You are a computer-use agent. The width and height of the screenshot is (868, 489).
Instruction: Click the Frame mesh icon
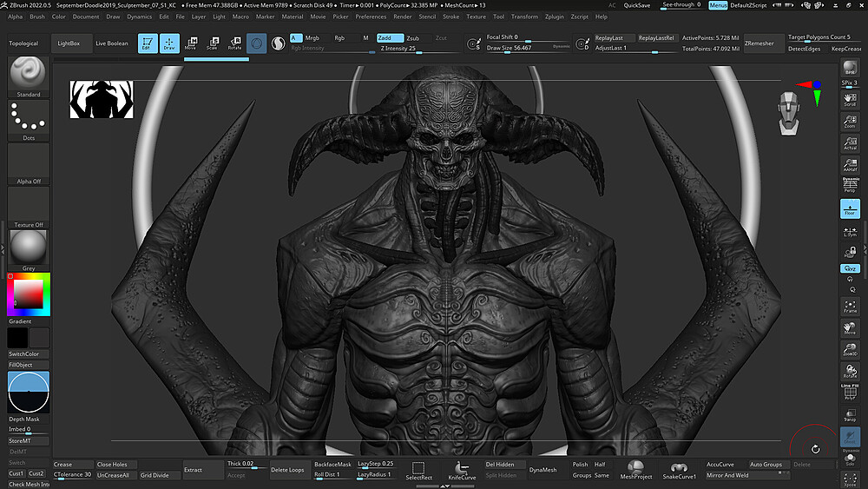click(x=850, y=307)
